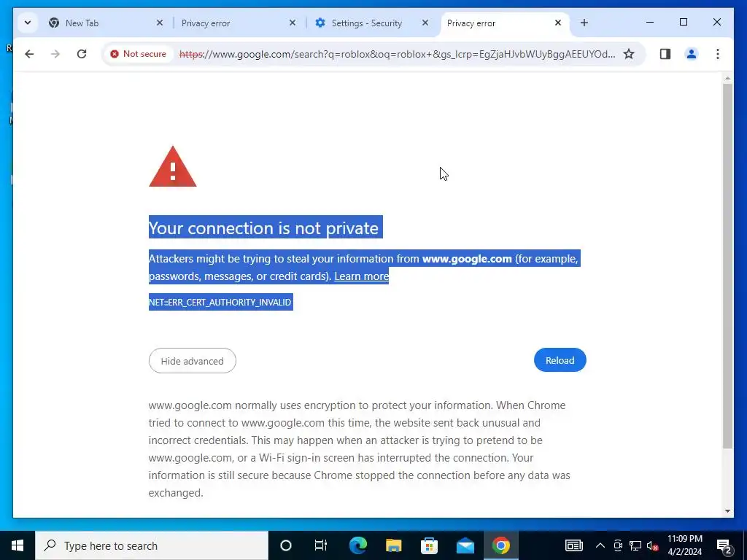Image resolution: width=747 pixels, height=560 pixels.
Task: Click the muted volume tray icon
Action: (653, 545)
